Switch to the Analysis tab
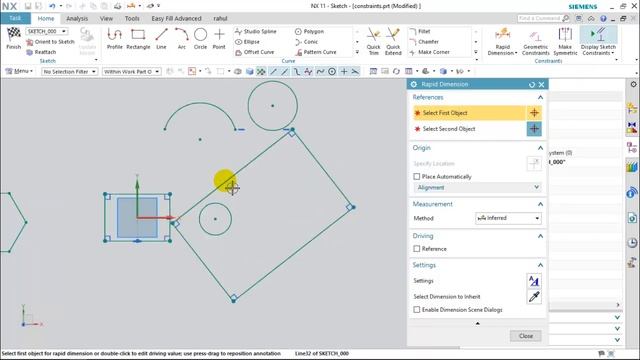The height and width of the screenshot is (360, 640). coord(77,19)
